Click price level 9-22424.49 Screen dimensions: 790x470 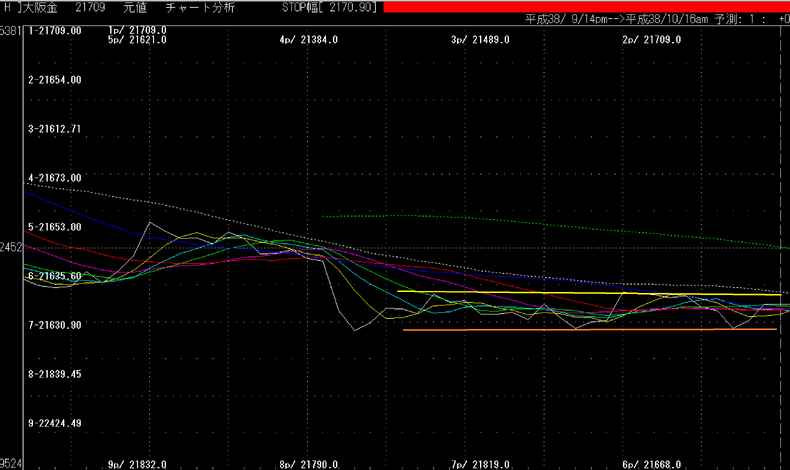pyautogui.click(x=55, y=423)
